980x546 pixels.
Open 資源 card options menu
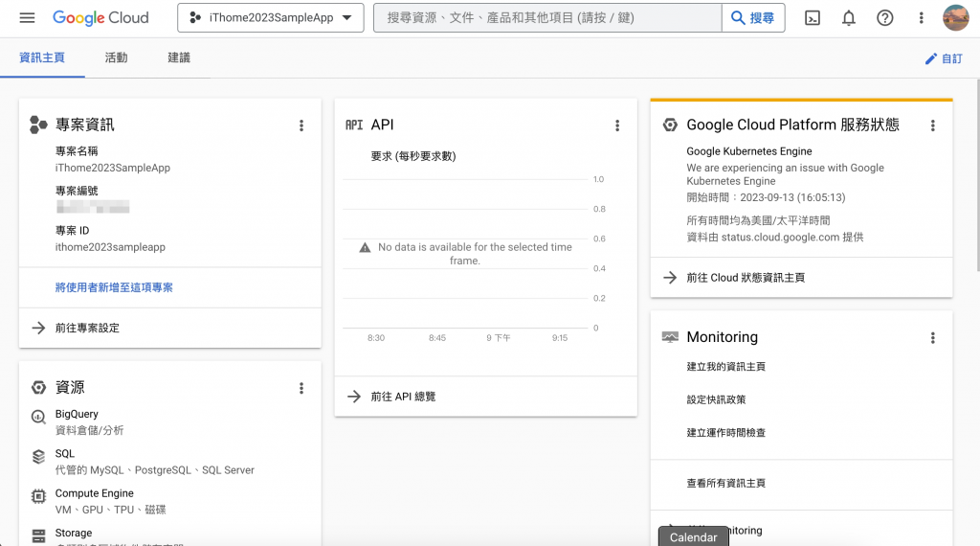(x=301, y=388)
